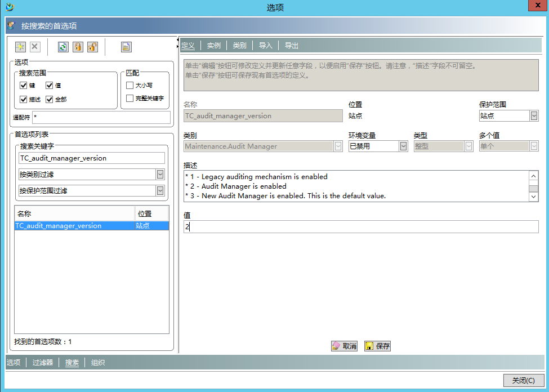The image size is (549, 392).
Task: Uncheck the 值 search scope checkbox
Action: tap(50, 85)
